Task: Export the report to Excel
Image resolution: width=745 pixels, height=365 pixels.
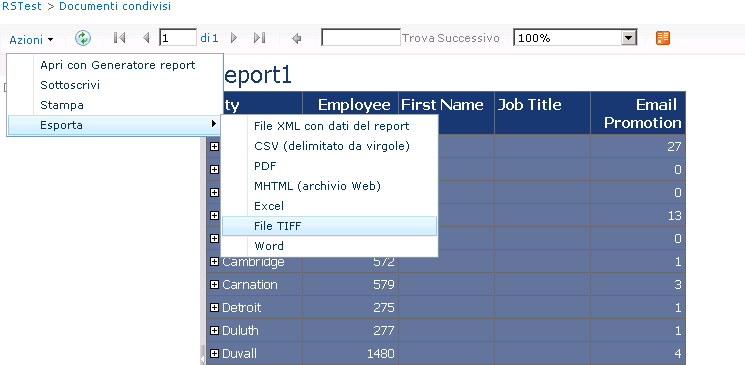Action: pyautogui.click(x=269, y=206)
